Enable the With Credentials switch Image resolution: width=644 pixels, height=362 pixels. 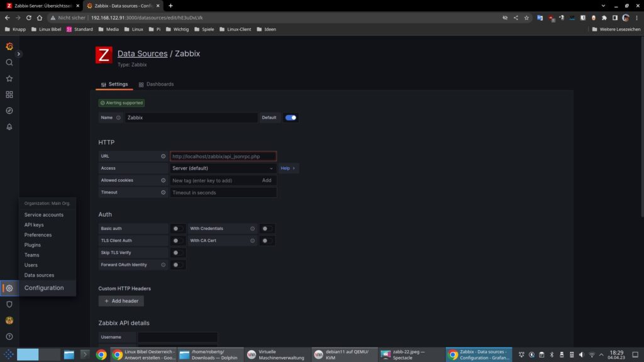coord(267,229)
